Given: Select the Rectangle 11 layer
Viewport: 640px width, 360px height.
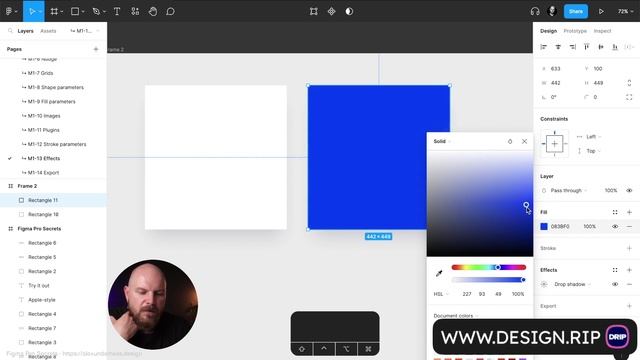Looking at the screenshot, I should (x=53, y=200).
